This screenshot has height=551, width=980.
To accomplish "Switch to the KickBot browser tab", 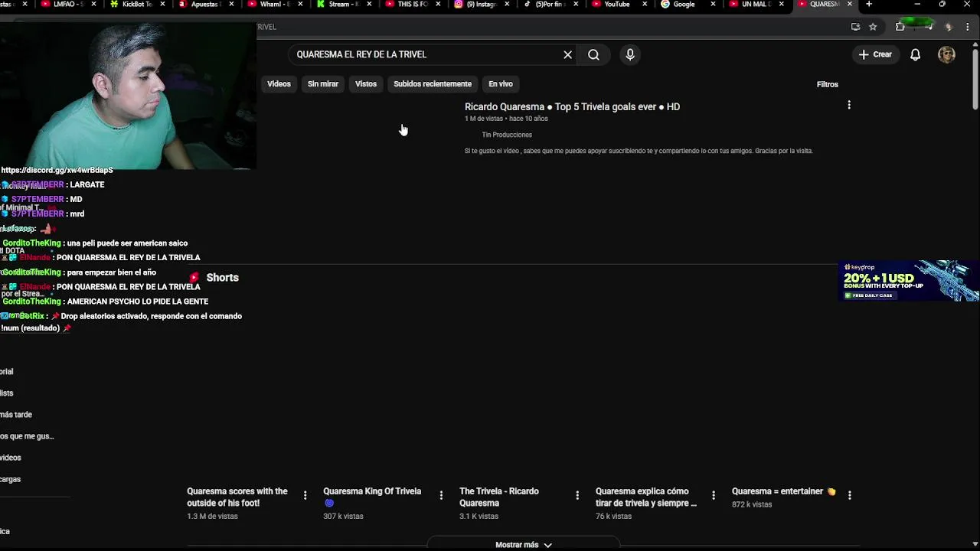I will (x=137, y=4).
